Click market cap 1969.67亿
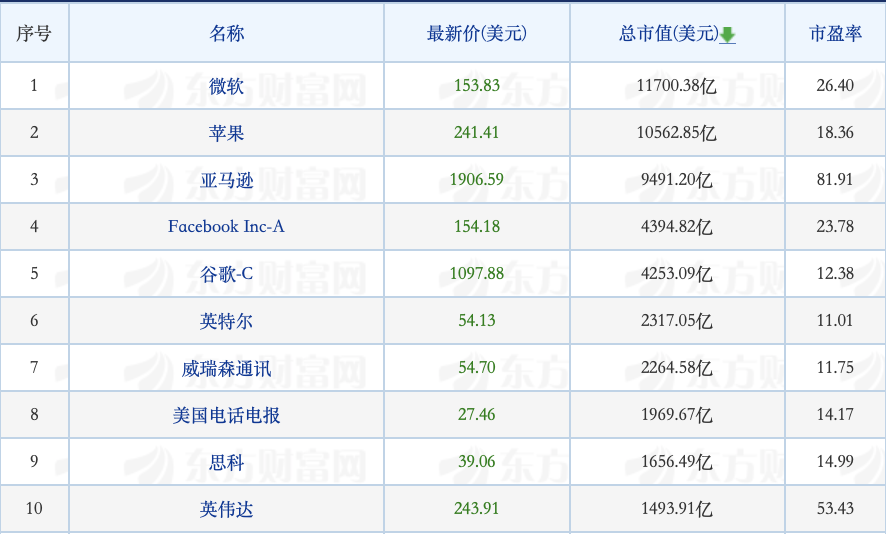 [676, 414]
